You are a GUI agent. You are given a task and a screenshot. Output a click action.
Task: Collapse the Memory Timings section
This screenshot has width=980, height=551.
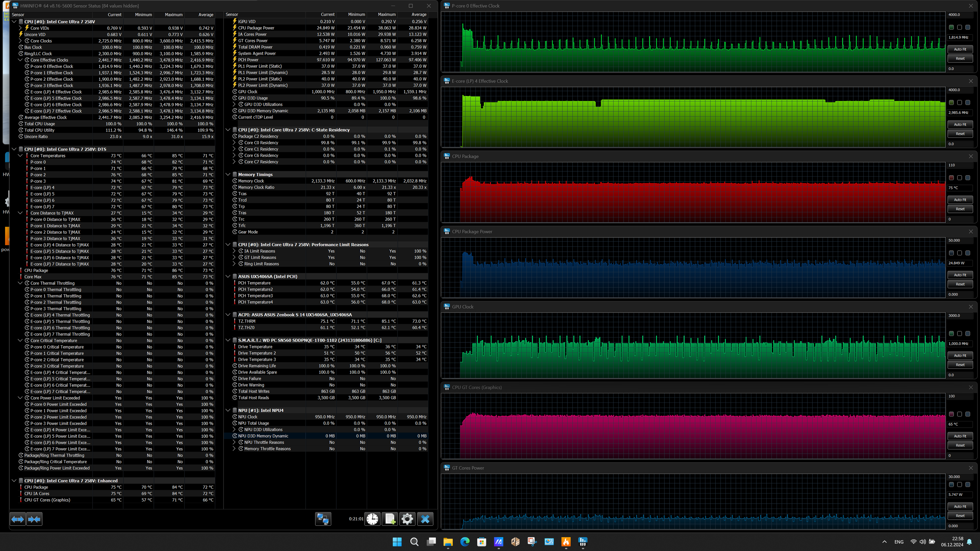(x=228, y=175)
